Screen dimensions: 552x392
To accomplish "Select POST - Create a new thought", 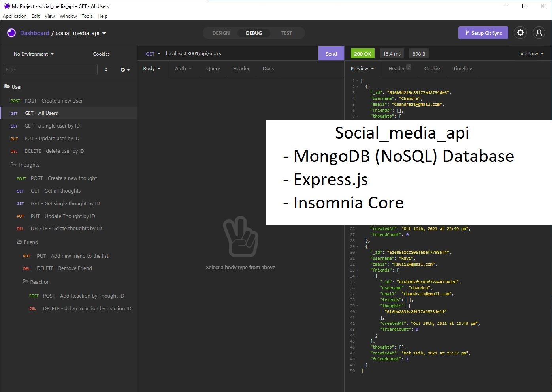I will (68, 178).
